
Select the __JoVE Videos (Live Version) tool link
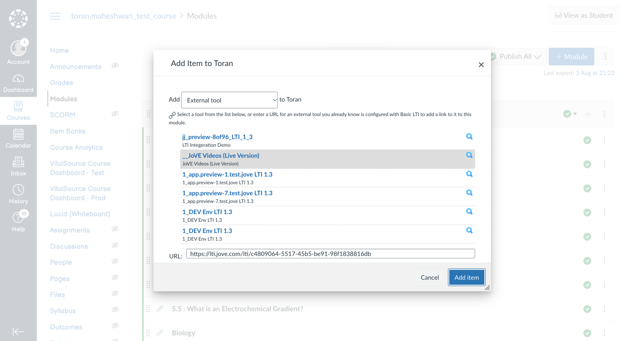tap(221, 155)
